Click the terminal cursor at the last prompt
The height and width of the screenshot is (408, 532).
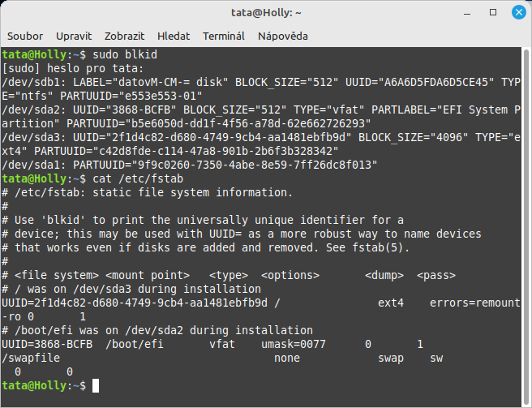pyautogui.click(x=96, y=385)
